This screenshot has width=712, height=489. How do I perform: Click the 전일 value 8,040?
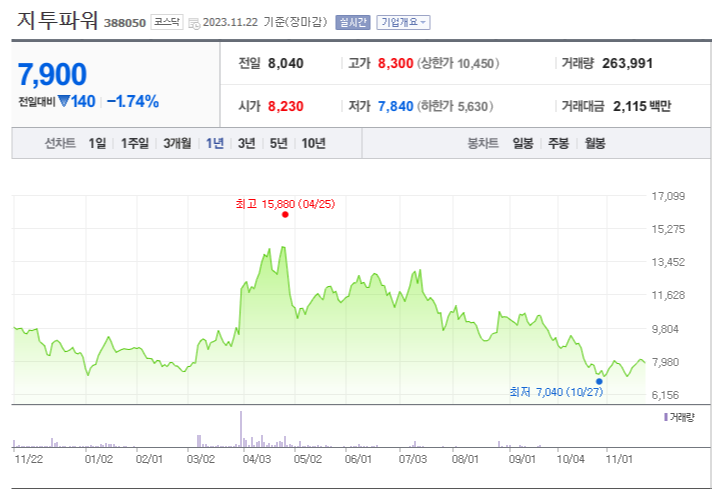(x=286, y=63)
